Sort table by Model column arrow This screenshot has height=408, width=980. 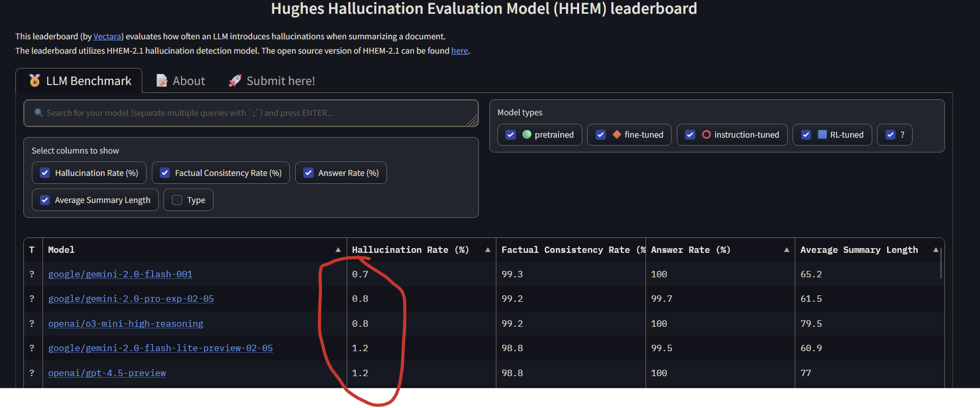(338, 250)
